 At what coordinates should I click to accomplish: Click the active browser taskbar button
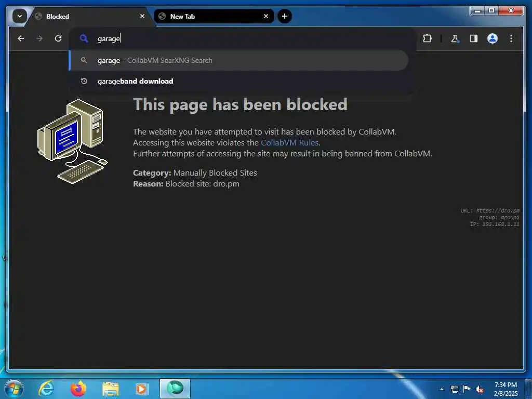(175, 389)
